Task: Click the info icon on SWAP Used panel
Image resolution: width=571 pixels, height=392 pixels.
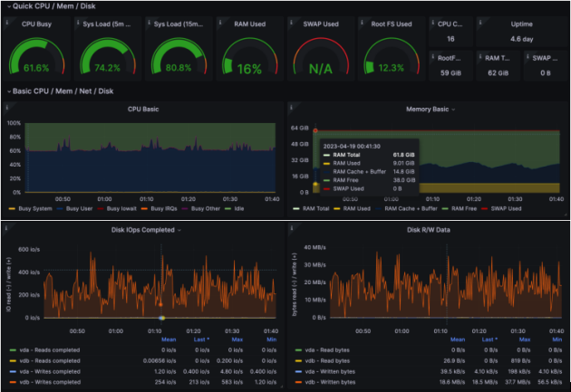Action: click(x=291, y=19)
